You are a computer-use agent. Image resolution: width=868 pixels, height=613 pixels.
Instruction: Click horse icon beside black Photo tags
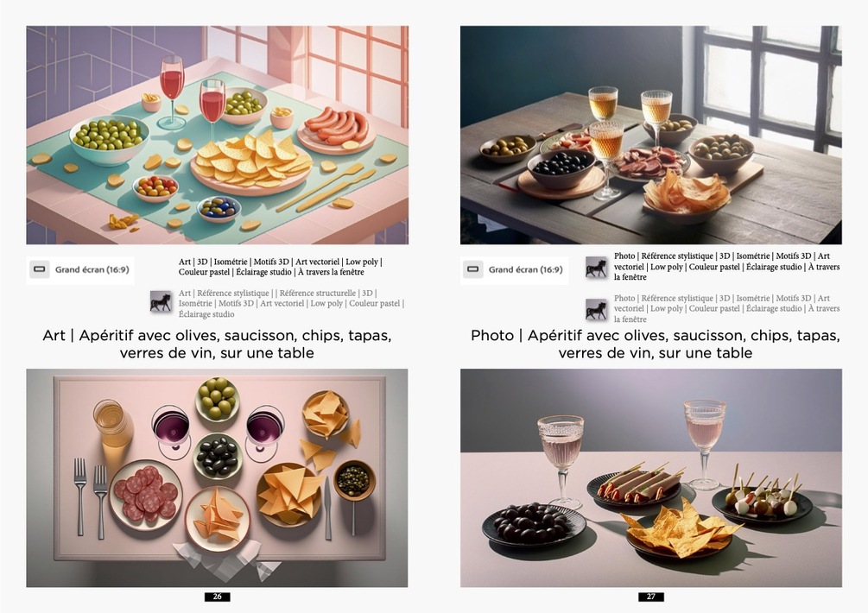[x=596, y=268]
